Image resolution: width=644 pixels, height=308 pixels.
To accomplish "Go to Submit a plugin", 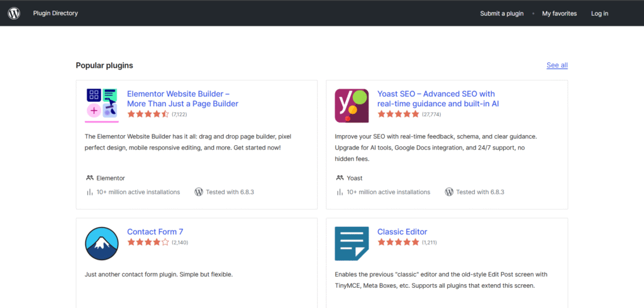I will coord(501,13).
